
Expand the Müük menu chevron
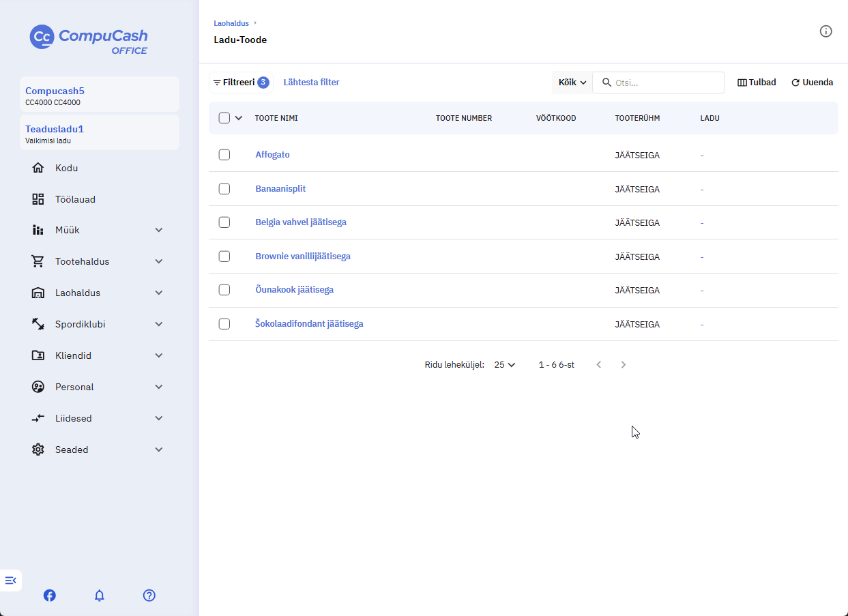click(x=159, y=231)
